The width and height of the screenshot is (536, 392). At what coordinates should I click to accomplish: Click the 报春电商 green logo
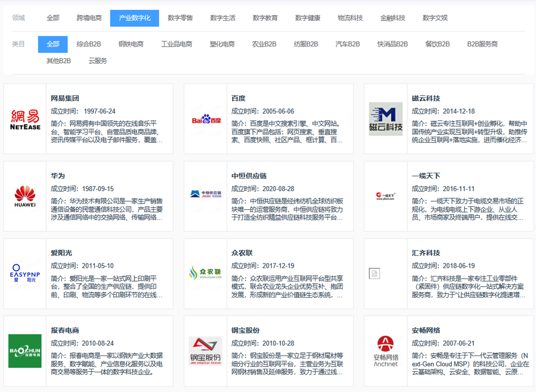coord(25,351)
